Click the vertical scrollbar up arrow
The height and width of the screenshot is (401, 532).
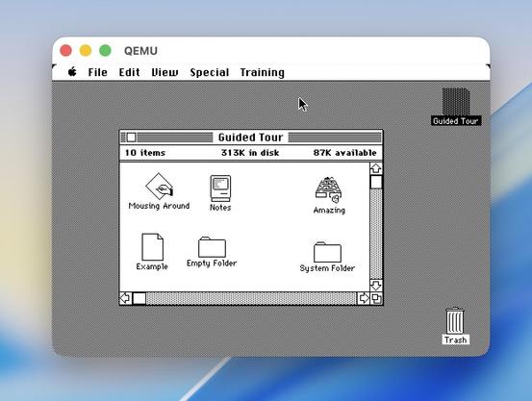pos(376,168)
